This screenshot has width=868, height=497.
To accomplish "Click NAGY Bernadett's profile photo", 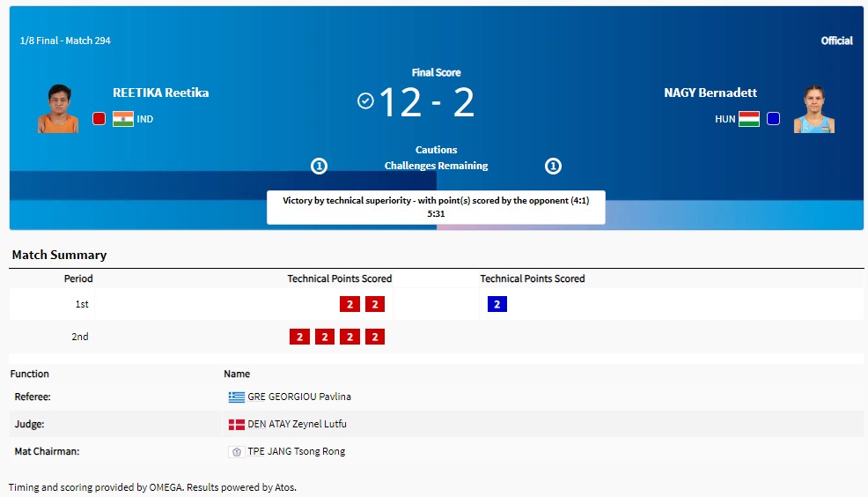I will coord(814,109).
